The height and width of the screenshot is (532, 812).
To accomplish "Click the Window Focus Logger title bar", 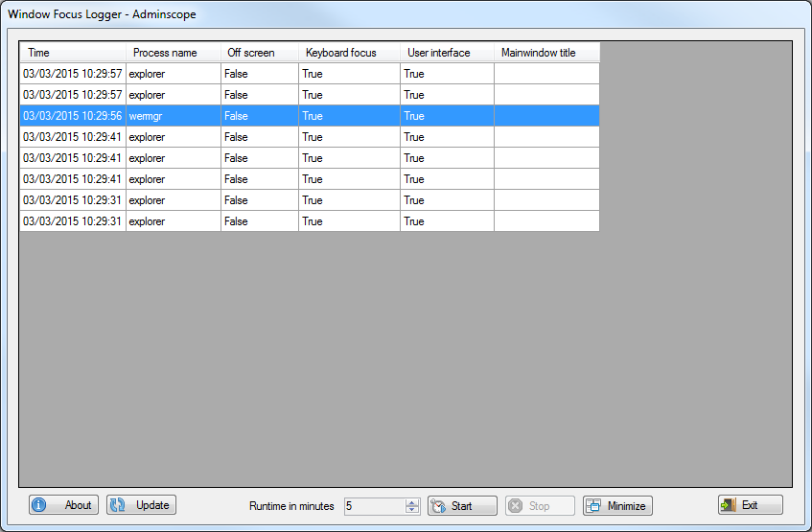I will click(406, 14).
